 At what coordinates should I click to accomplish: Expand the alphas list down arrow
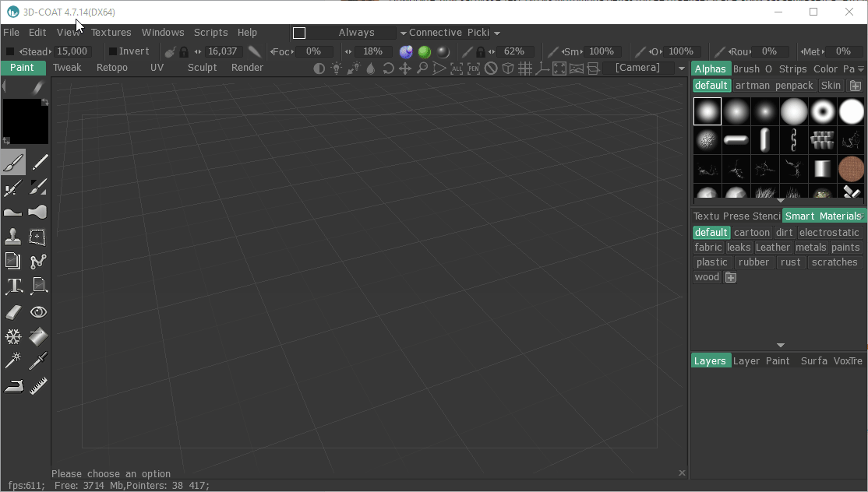pyautogui.click(x=781, y=200)
